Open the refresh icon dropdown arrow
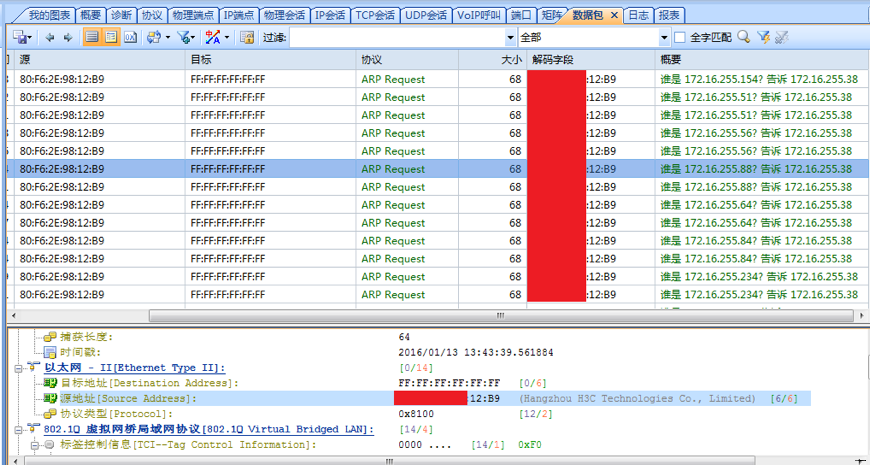Image resolution: width=870 pixels, height=465 pixels. tap(168, 38)
